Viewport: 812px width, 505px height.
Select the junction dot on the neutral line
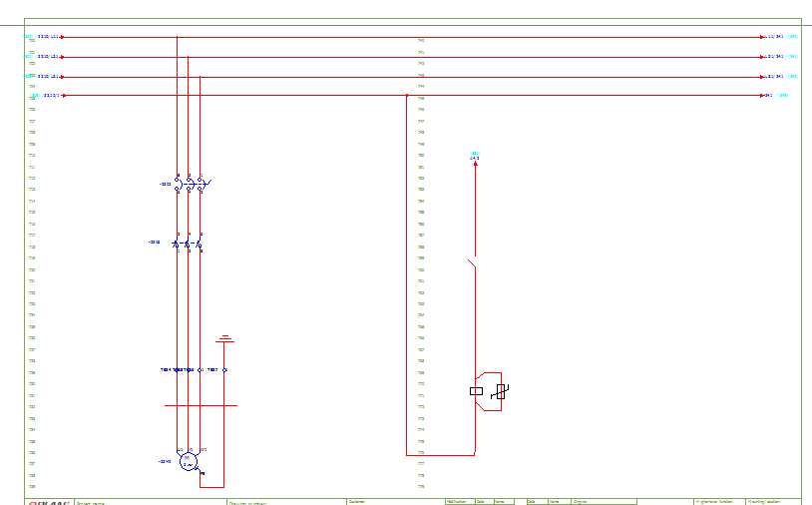(407, 95)
